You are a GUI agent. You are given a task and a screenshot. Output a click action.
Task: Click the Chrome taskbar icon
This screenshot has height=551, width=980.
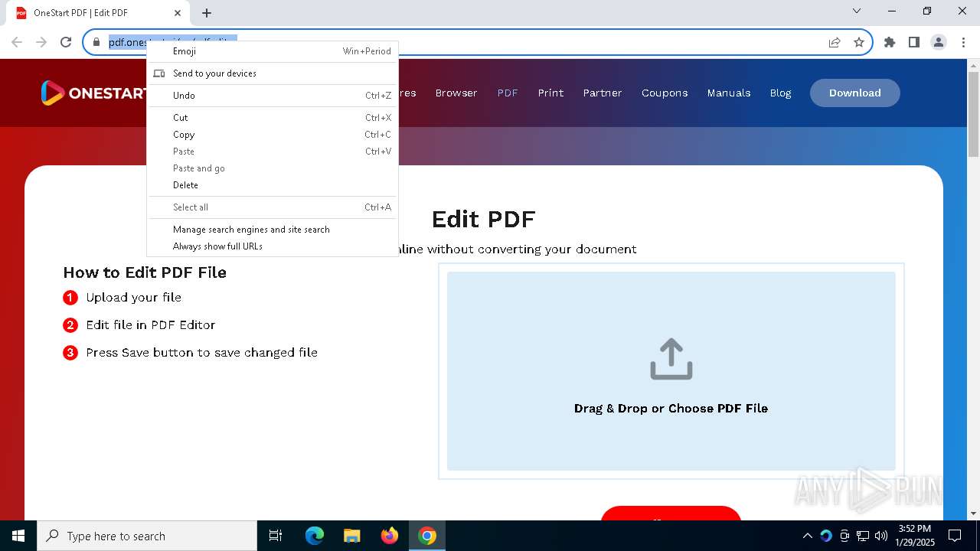coord(427,536)
